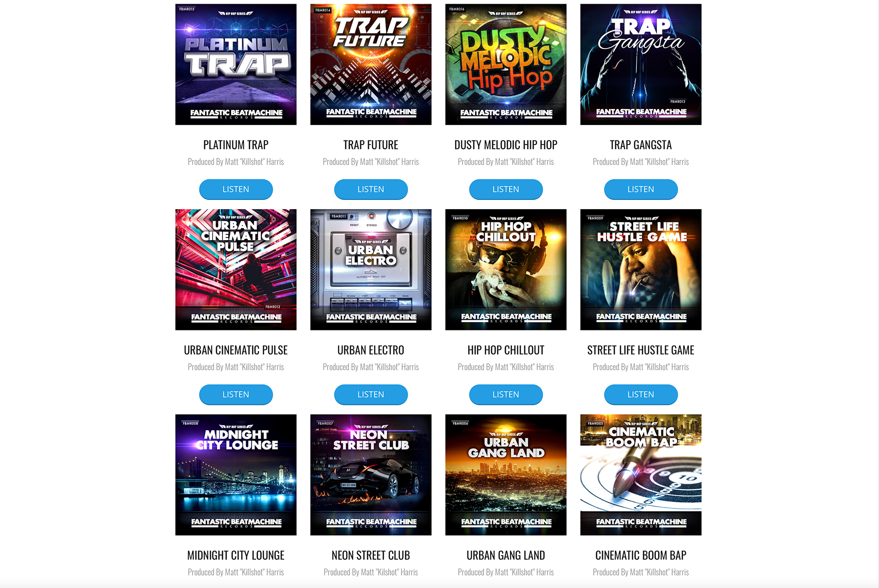
Task: Open Street Life Hustle Game cover
Action: pyautogui.click(x=641, y=270)
